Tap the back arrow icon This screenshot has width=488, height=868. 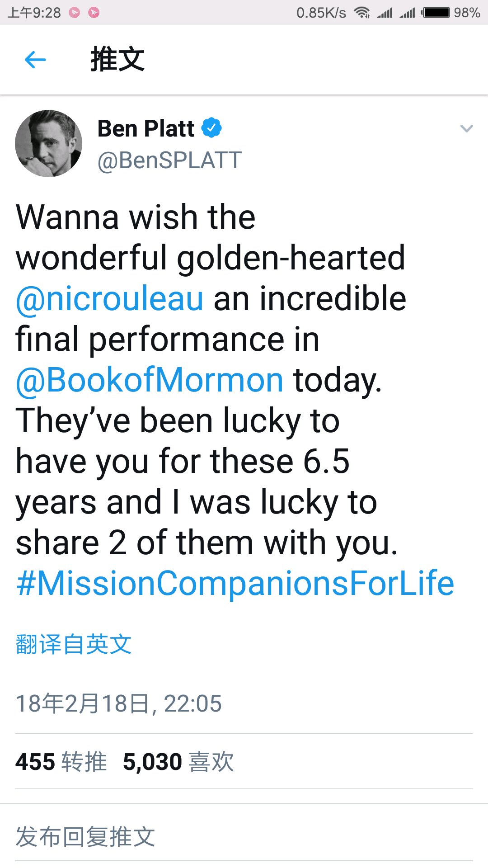[x=35, y=59]
